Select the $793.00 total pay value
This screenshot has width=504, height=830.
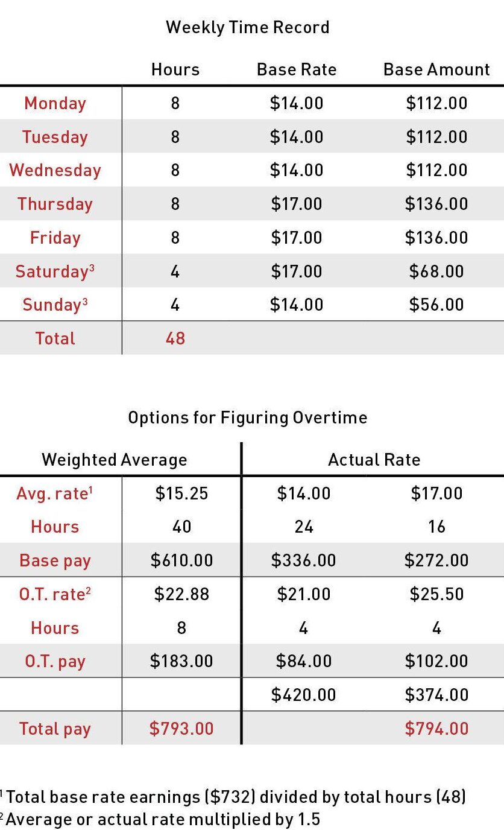(181, 729)
